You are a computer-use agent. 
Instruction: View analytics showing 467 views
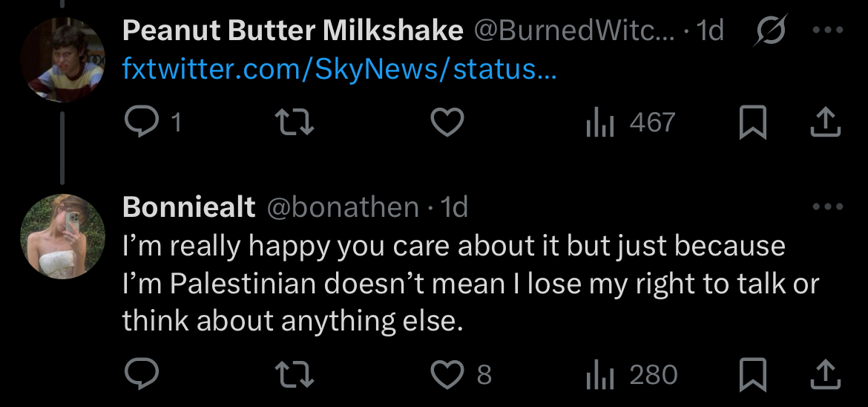(x=631, y=123)
